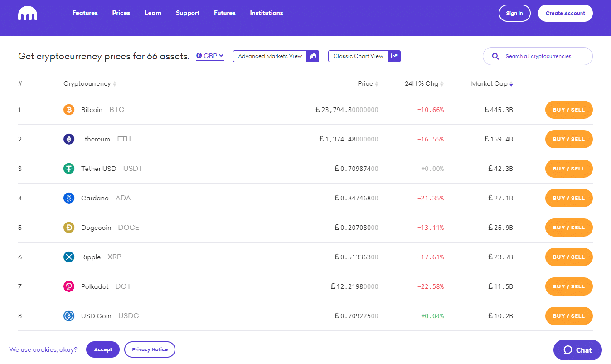
Task: Click the Bitcoin price £23,794.80
Action: 347,110
